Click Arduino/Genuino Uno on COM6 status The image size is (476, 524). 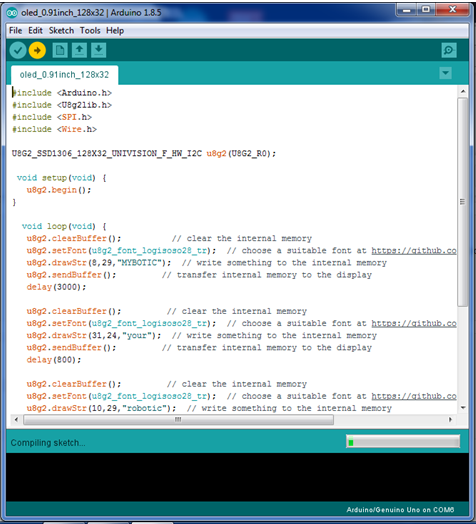400,510
